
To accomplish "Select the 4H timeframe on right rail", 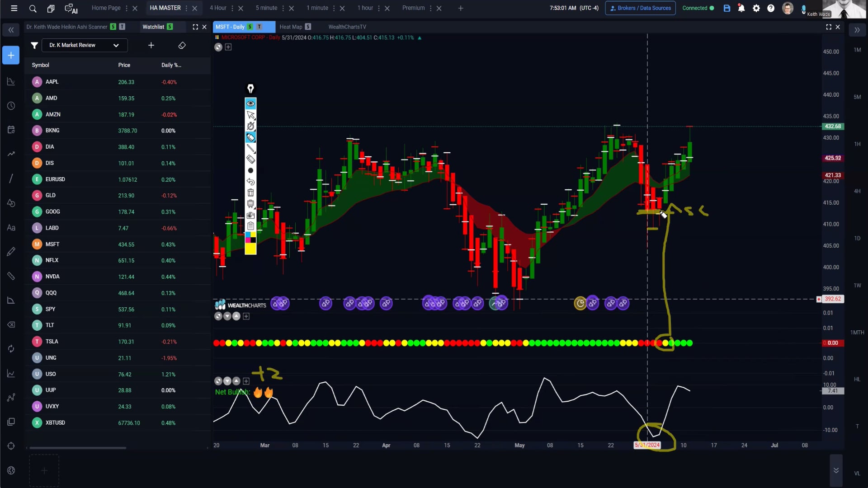I will [857, 191].
